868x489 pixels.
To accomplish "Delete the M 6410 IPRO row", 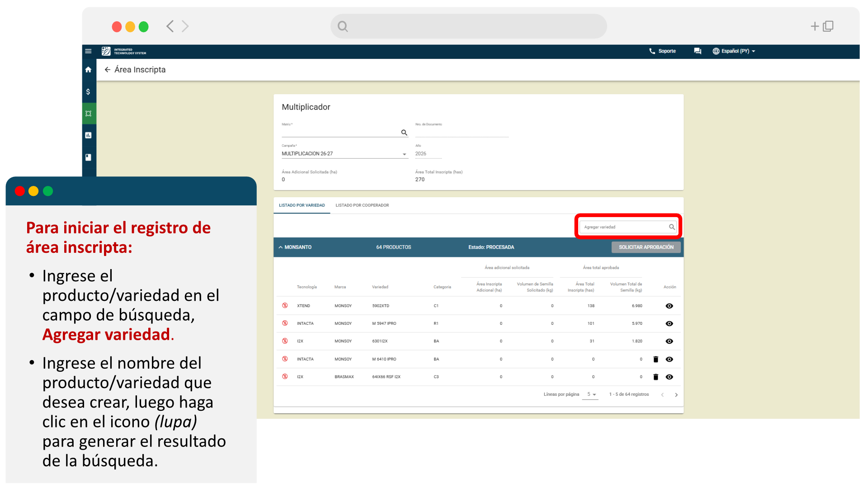I will [x=656, y=360].
